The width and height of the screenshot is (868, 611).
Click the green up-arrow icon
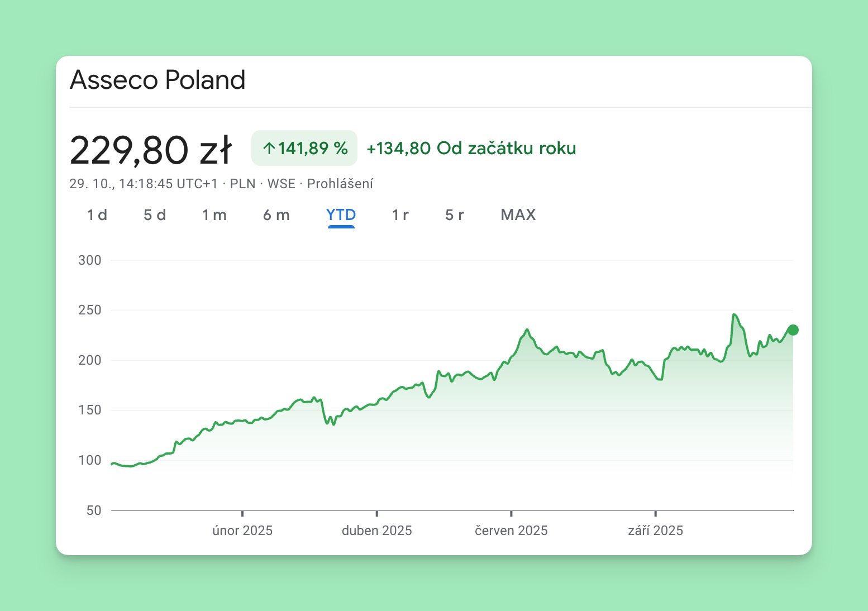(269, 149)
